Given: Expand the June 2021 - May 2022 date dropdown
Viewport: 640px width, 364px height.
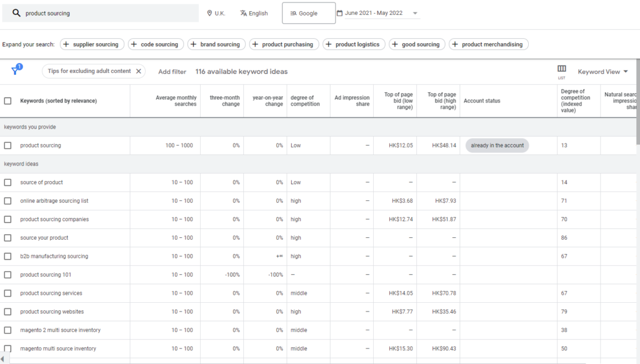Looking at the screenshot, I should click(415, 13).
